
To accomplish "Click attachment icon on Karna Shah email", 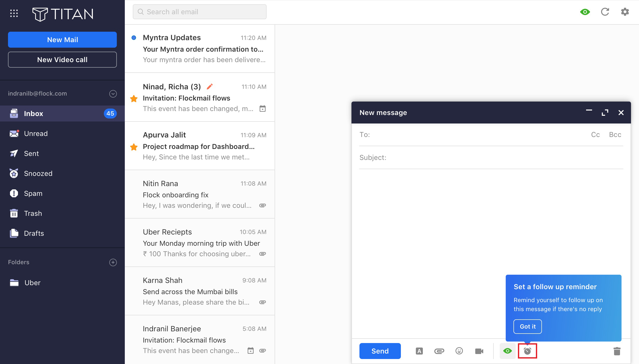I will point(262,302).
